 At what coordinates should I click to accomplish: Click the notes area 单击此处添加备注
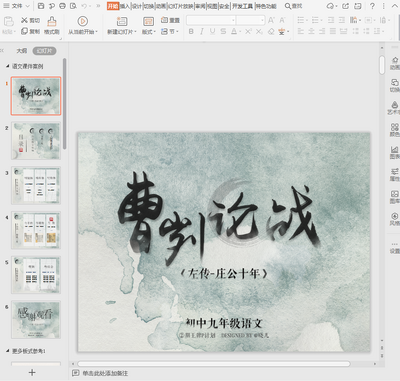pyautogui.click(x=105, y=373)
